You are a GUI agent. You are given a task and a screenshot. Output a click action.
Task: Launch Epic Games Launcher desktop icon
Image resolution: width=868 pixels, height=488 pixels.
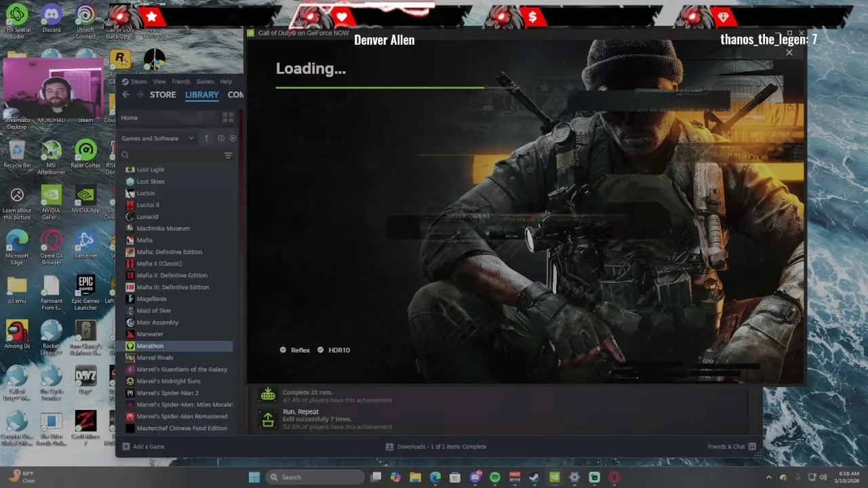tap(85, 293)
